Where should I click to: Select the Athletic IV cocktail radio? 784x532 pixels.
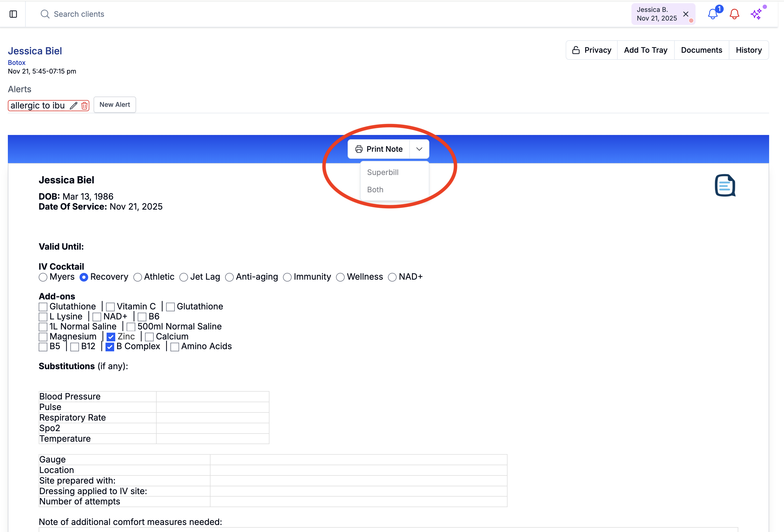tap(138, 277)
